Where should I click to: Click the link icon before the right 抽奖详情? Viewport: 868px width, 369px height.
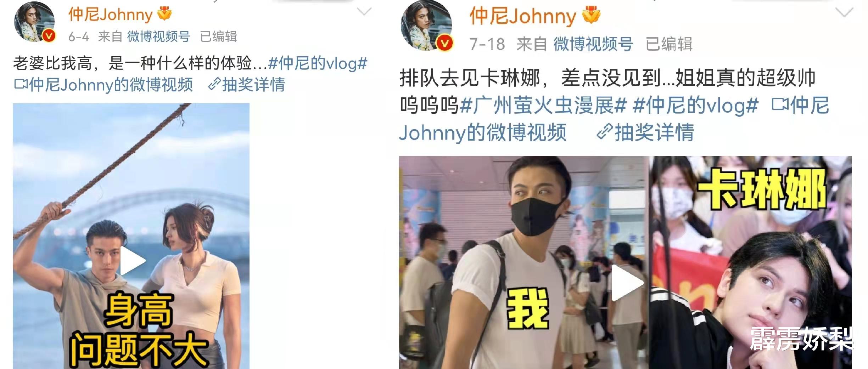point(605,132)
